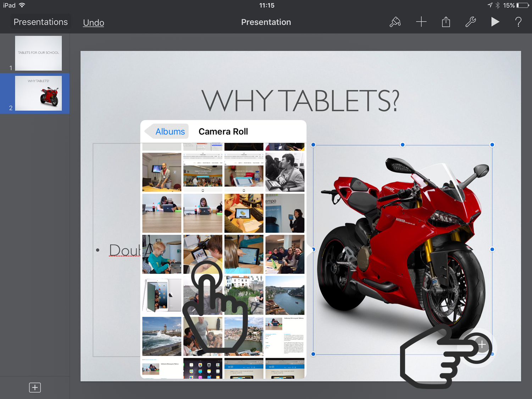The image size is (532, 399).
Task: Tap the Presentation document title
Action: pos(266,22)
